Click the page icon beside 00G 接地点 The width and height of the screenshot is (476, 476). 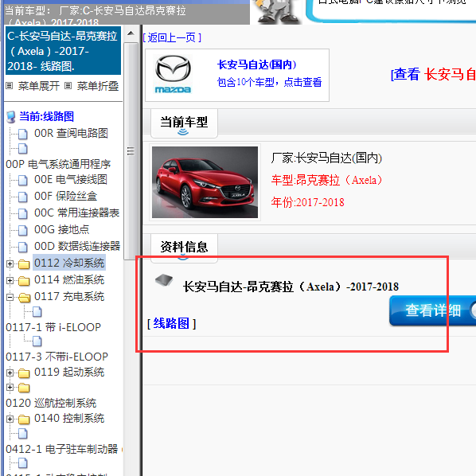(x=23, y=230)
